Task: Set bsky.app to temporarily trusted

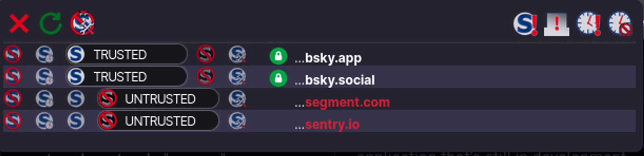Action: pos(44,54)
